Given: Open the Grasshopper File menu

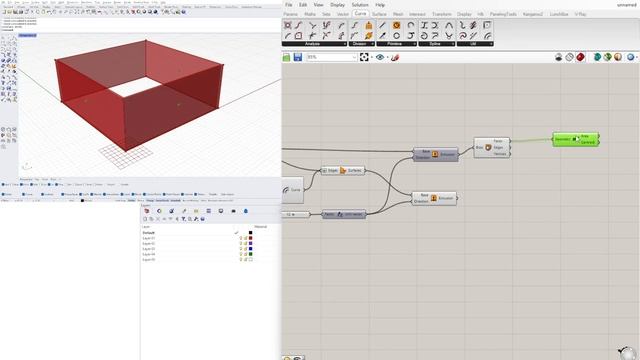Looking at the screenshot, I should click(289, 5).
